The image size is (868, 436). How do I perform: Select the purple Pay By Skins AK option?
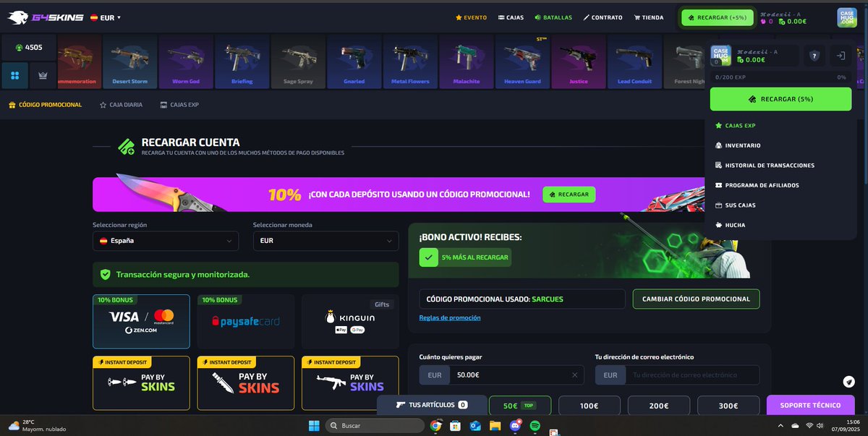[x=350, y=383]
